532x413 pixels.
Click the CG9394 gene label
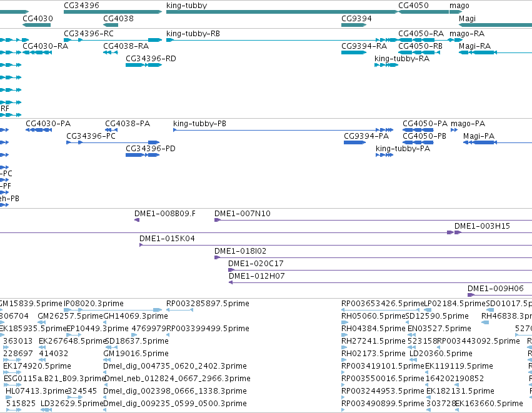356,18
